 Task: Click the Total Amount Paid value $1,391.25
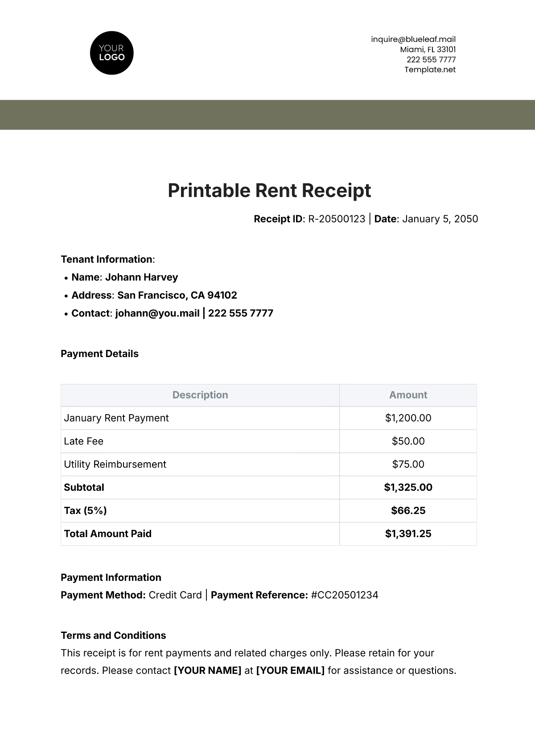point(408,534)
